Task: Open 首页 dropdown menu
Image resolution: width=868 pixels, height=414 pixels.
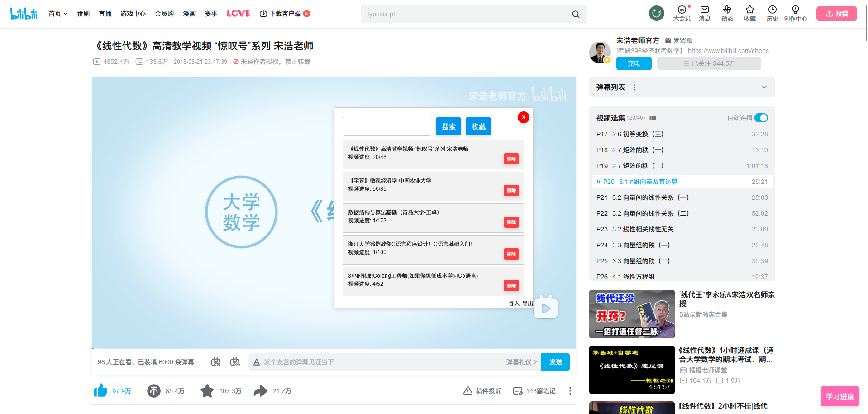Action: coord(58,14)
